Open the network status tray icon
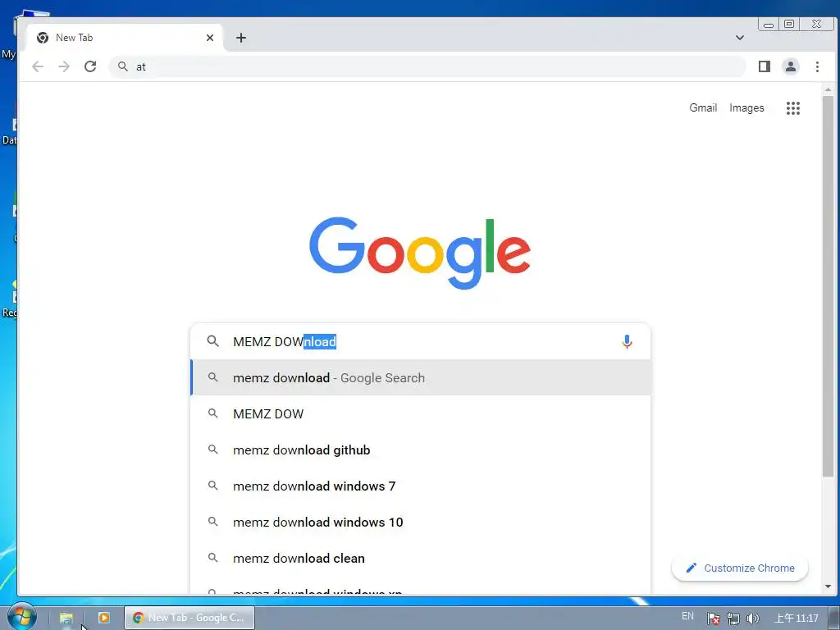Viewport: 840px width, 630px height. point(733,619)
